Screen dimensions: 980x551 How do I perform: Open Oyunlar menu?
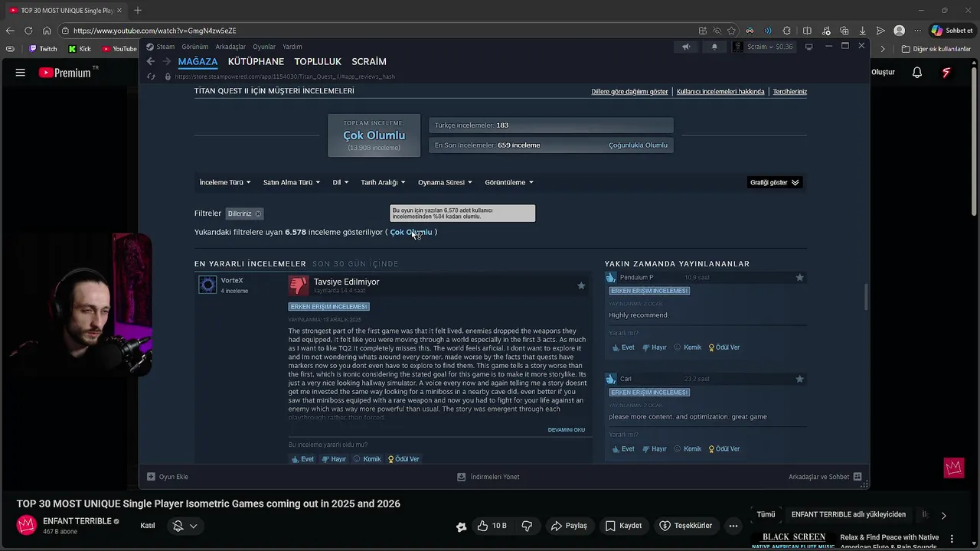pos(264,47)
